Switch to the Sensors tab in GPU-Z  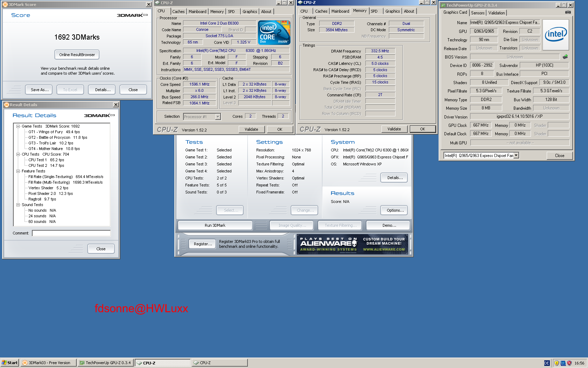point(478,13)
